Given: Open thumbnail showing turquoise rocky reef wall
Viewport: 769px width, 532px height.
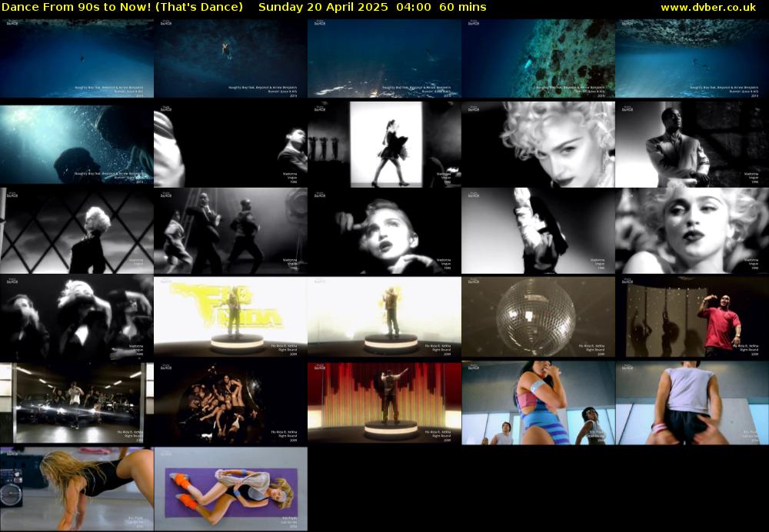Looking at the screenshot, I should click(538, 58).
